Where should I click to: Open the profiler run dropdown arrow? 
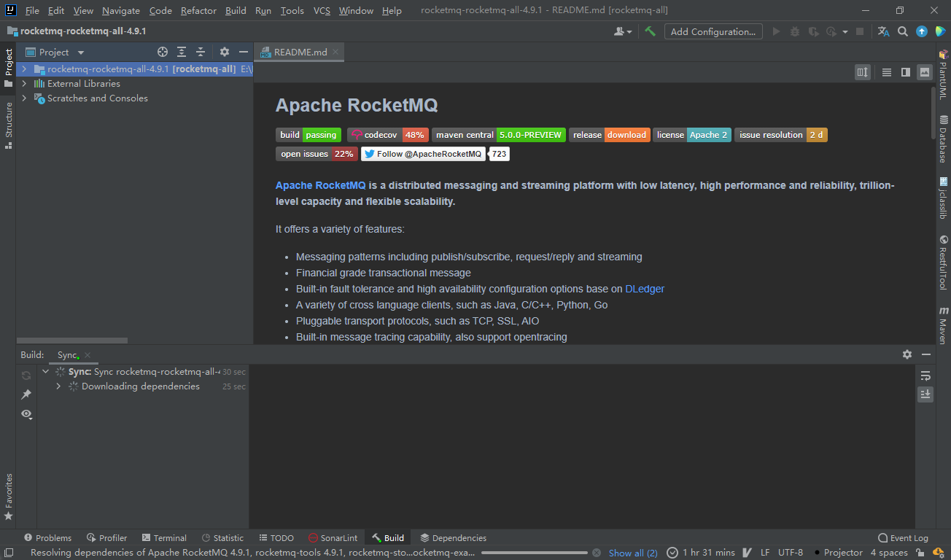click(x=845, y=32)
